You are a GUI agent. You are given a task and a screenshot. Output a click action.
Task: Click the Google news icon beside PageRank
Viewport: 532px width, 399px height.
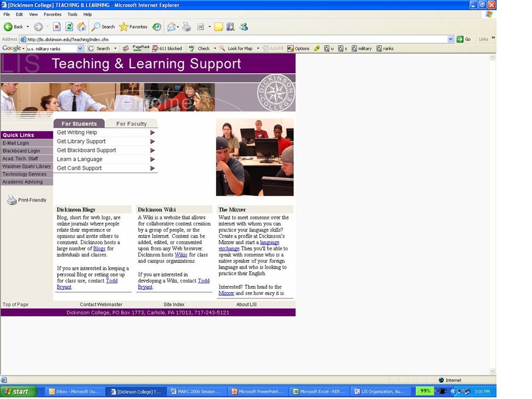126,49
